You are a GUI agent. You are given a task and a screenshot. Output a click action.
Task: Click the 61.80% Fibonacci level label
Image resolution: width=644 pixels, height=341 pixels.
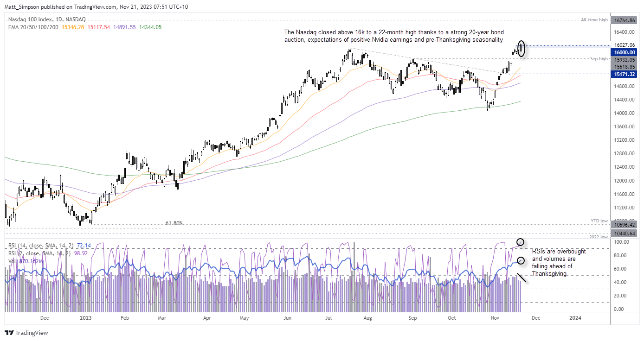pos(174,223)
